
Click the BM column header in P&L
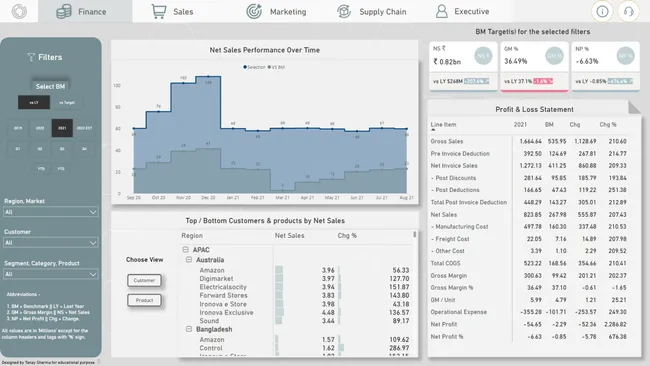point(549,124)
